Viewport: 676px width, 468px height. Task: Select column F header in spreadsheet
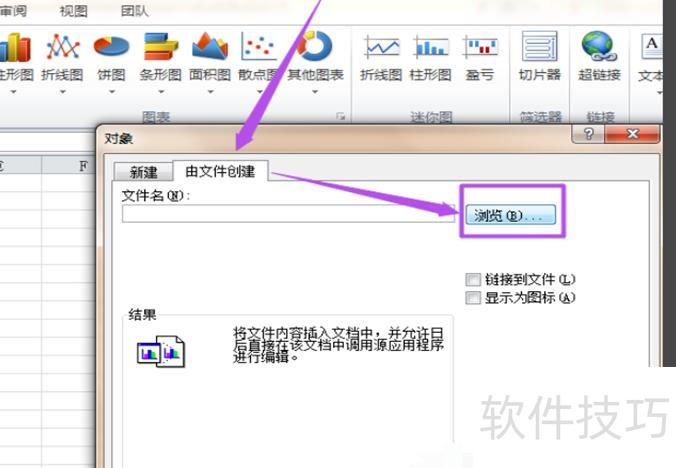(69, 166)
